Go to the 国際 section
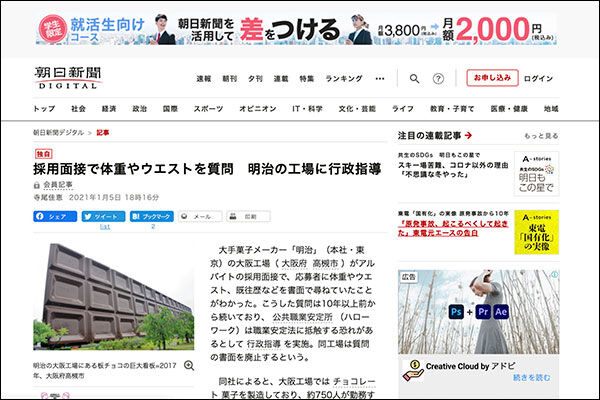Image resolution: width=600 pixels, height=400 pixels. 170,109
